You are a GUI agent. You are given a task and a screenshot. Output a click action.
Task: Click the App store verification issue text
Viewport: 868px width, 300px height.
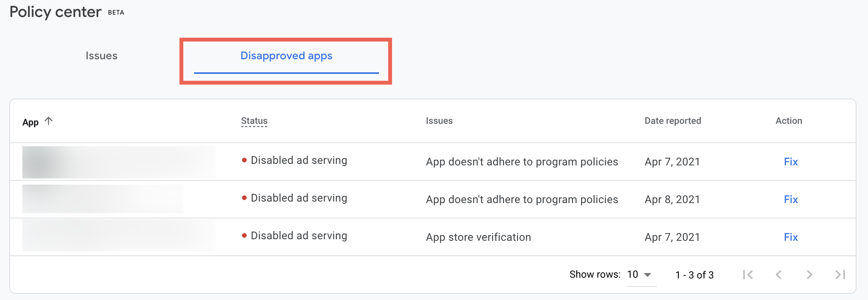point(478,237)
